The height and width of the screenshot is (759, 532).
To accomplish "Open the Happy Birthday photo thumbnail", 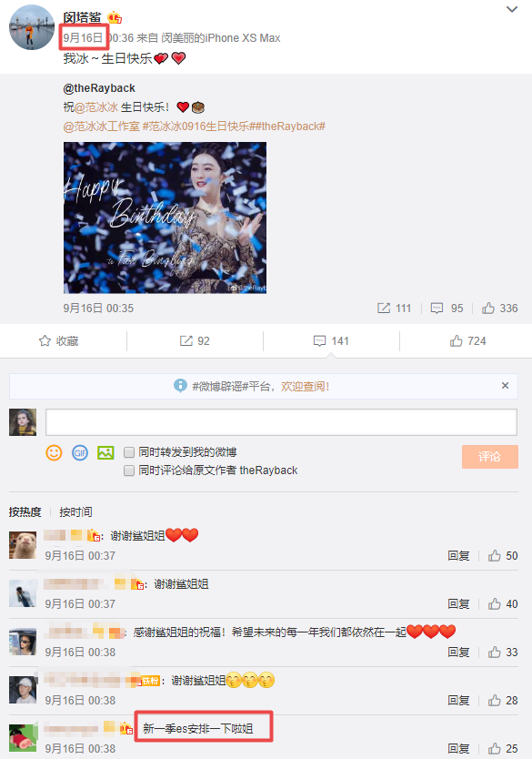I will [x=165, y=218].
